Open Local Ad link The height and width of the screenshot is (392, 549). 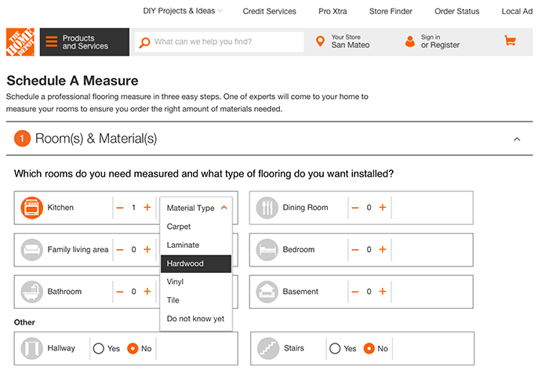coord(517,11)
